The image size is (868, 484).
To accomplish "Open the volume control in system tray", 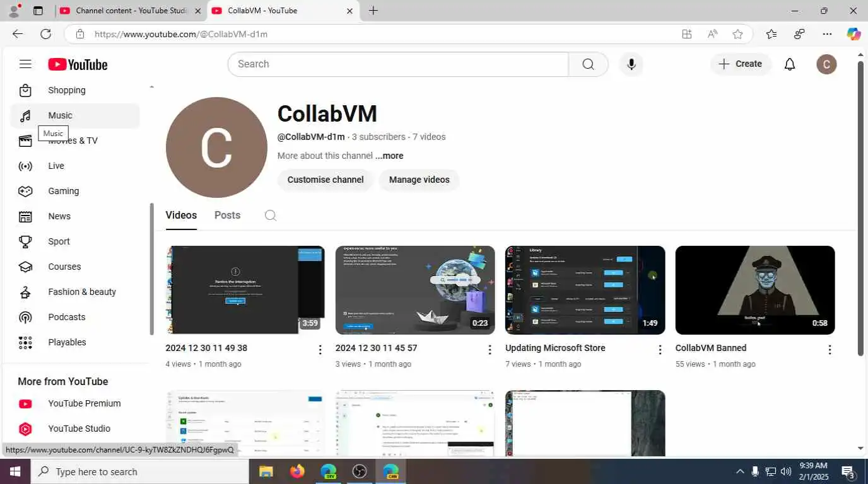I will pyautogui.click(x=786, y=471).
